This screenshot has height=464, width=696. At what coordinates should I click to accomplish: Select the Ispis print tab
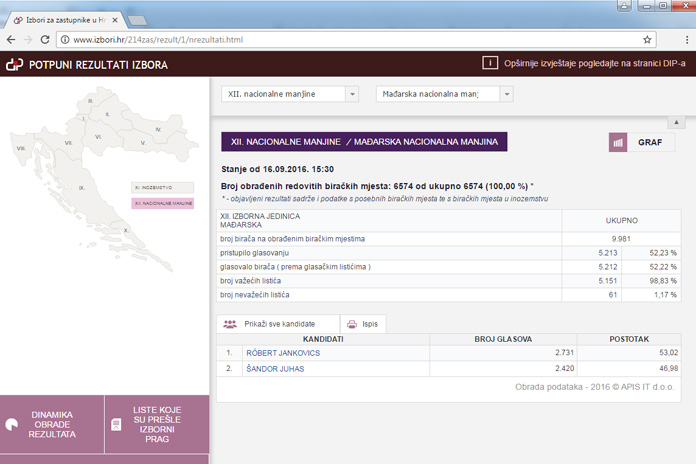(x=363, y=324)
